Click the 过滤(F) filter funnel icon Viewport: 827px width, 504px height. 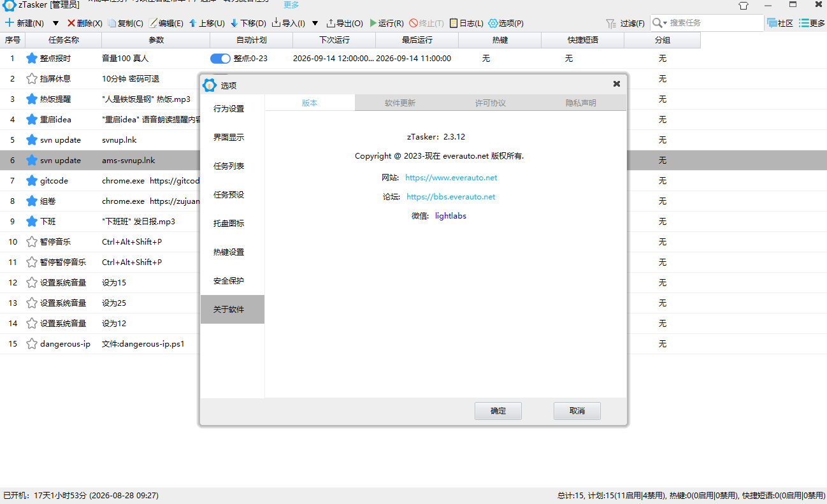coord(610,23)
